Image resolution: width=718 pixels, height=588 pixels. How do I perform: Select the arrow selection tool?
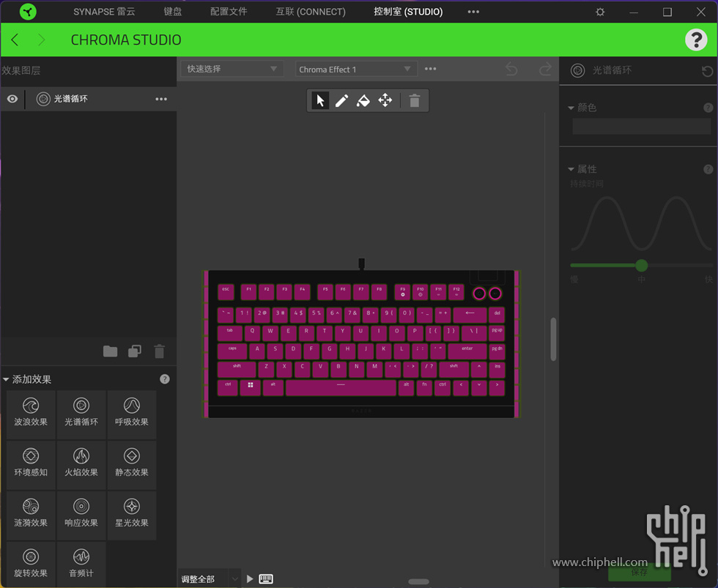(320, 100)
